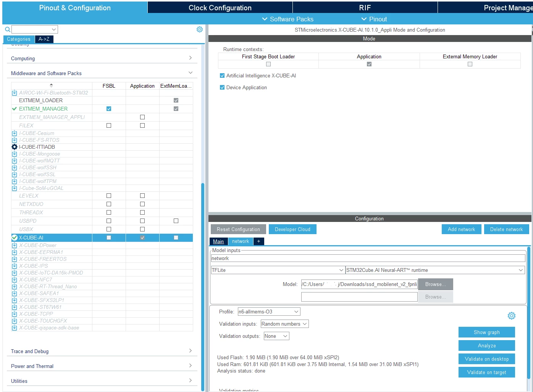Click download icon next to I-CUBE-Mongoose

point(15,154)
